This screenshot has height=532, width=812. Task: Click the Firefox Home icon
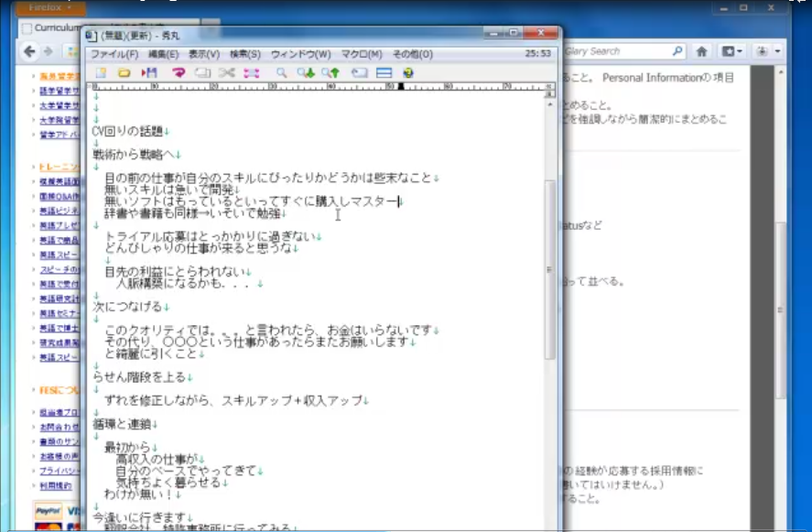(702, 51)
